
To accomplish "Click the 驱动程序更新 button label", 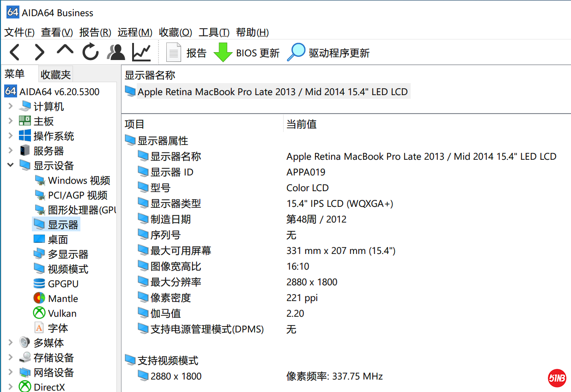I will coord(339,53).
